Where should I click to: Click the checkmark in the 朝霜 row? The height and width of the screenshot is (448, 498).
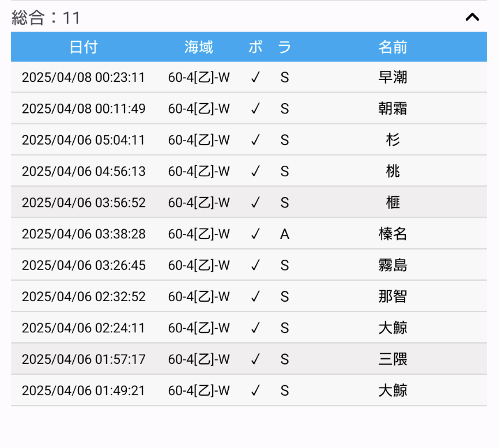tap(255, 108)
